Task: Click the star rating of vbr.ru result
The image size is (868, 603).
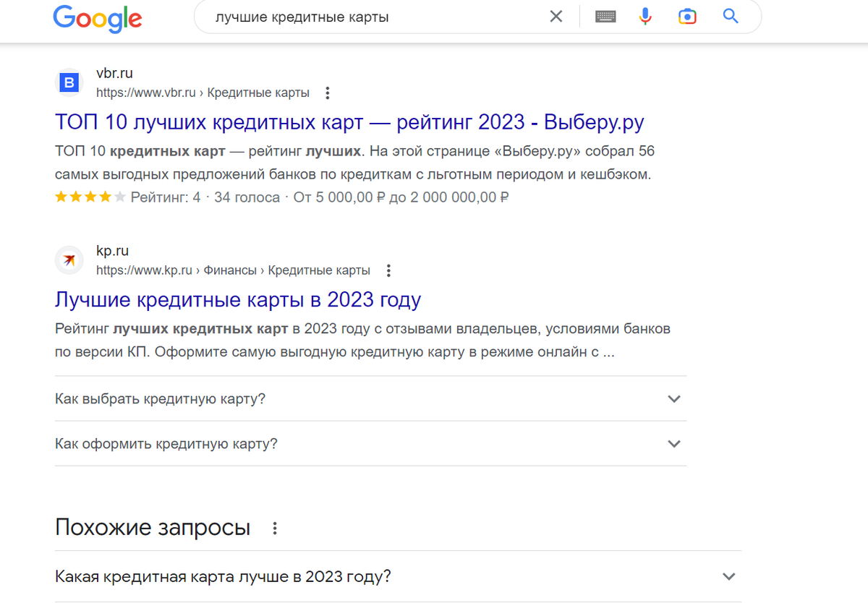Action: tap(90, 197)
